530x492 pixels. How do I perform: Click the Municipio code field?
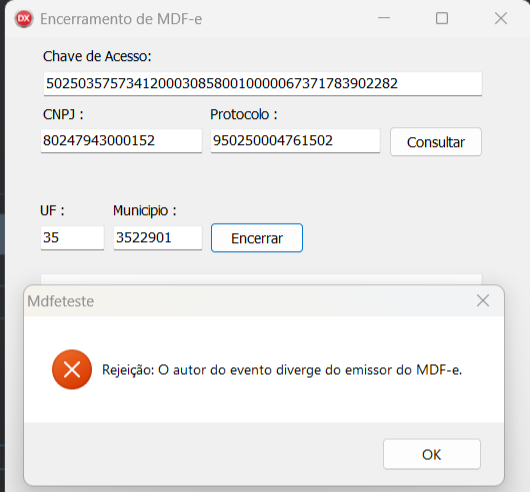click(x=158, y=238)
